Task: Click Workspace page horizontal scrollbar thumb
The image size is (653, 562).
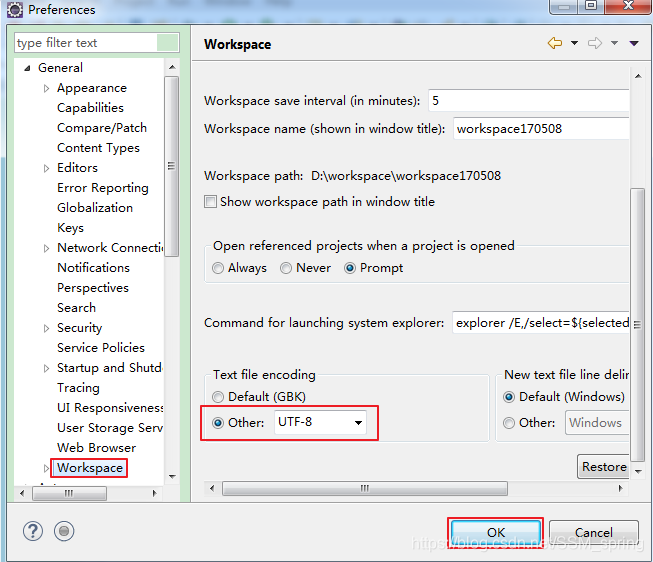Action: coord(365,488)
